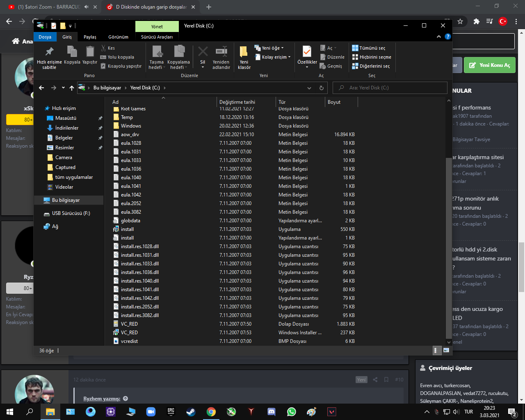525x420 pixels.
Task: Select USB Sürücüsü (F:) in the navigation pane
Action: (71, 213)
